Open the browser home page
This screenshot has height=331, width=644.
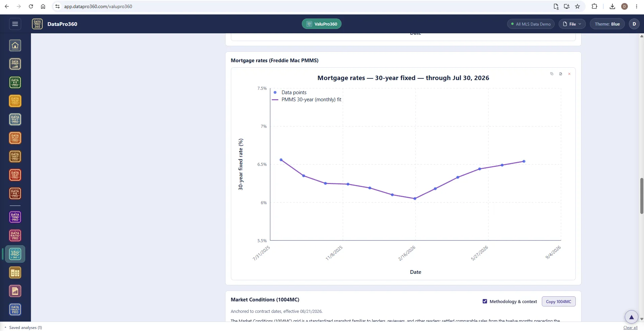click(x=43, y=6)
